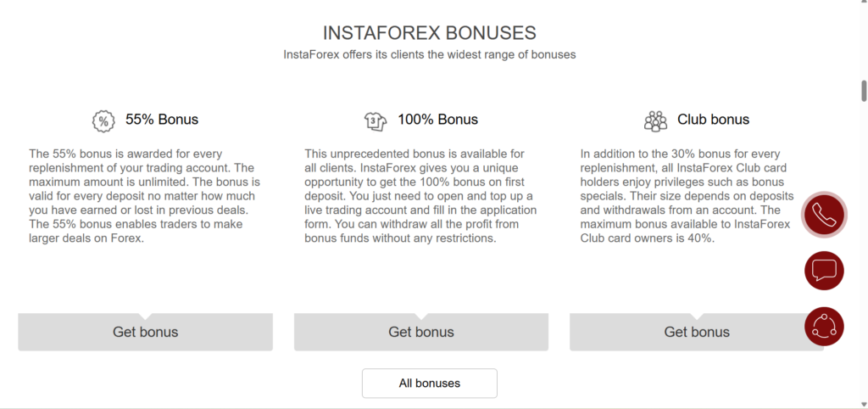The image size is (868, 409).
Task: Select the 55% Bonus heading
Action: coord(162,120)
